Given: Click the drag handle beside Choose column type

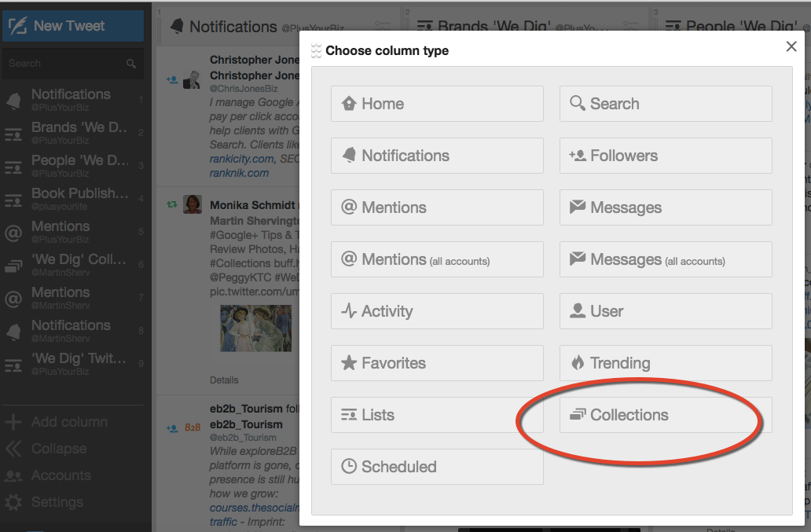Looking at the screenshot, I should point(316,50).
